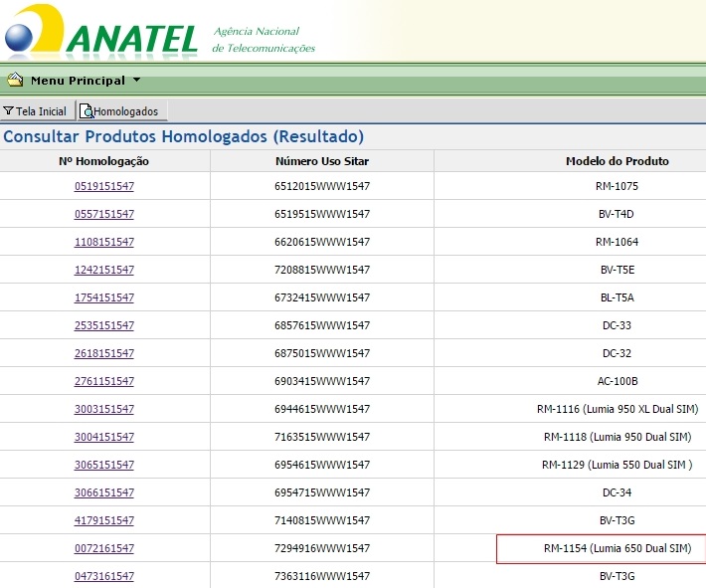Open homologation link 0473161547
706x588 pixels.
(x=104, y=576)
